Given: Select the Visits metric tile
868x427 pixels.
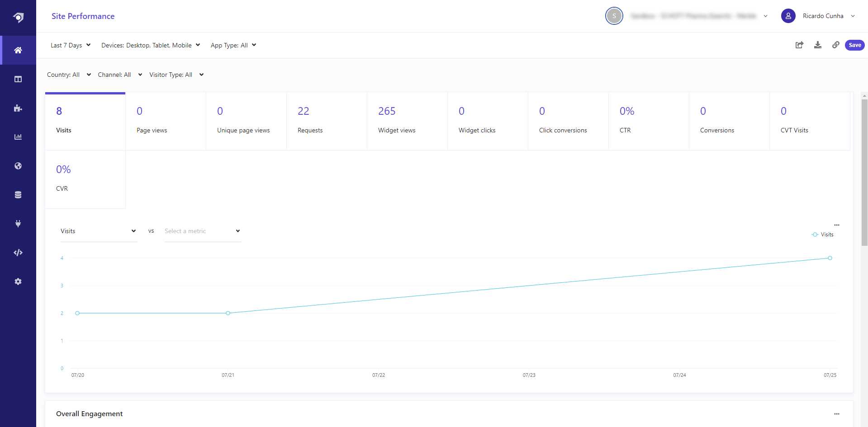Looking at the screenshot, I should click(85, 121).
